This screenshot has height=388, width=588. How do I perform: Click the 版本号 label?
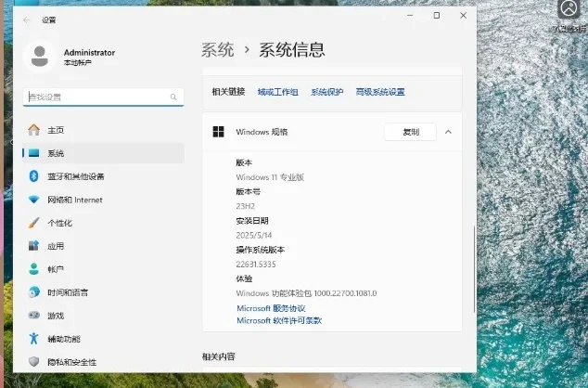tap(248, 192)
